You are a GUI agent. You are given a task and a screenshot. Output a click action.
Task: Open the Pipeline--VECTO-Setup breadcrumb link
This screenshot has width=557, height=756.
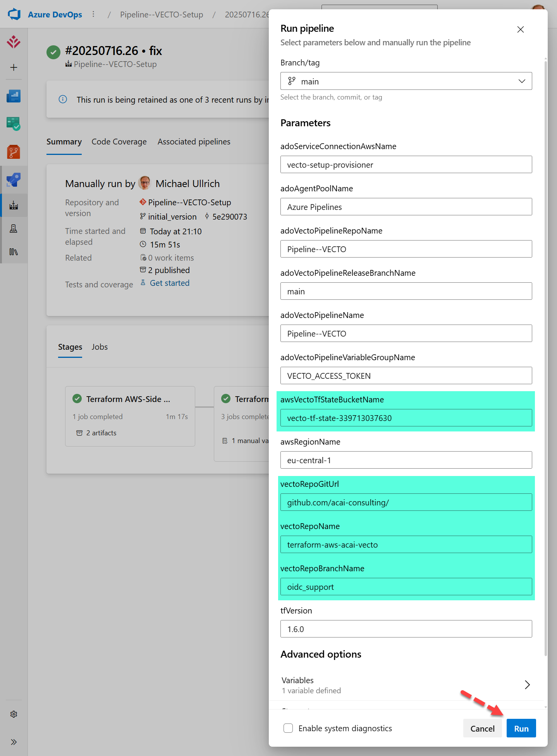coord(162,14)
